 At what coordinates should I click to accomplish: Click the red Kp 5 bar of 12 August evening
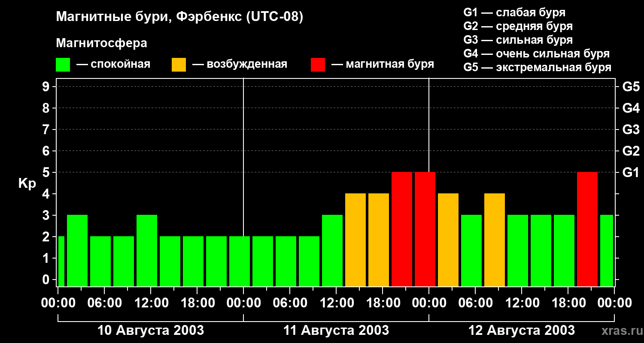pos(587,229)
